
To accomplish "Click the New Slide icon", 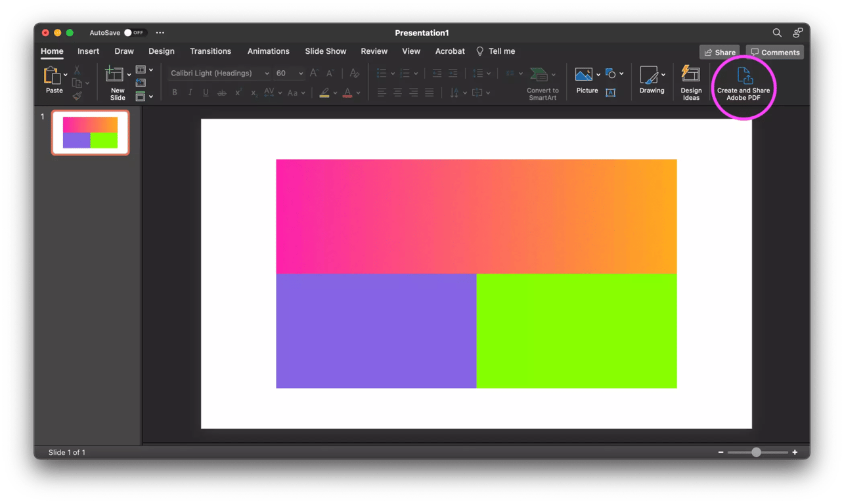I will point(116,75).
